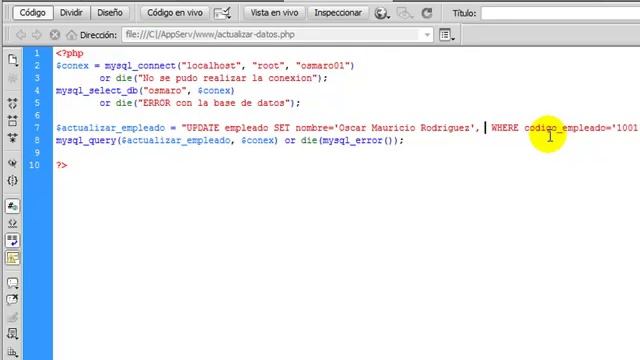Click line number 4 in gutter
The image size is (640, 360).
coord(37,91)
